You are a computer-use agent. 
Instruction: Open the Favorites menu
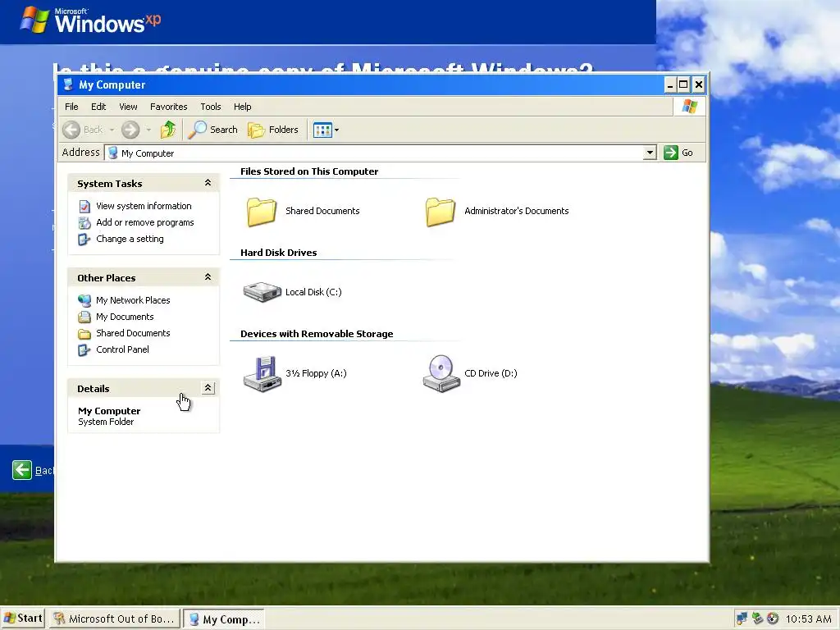pos(169,107)
